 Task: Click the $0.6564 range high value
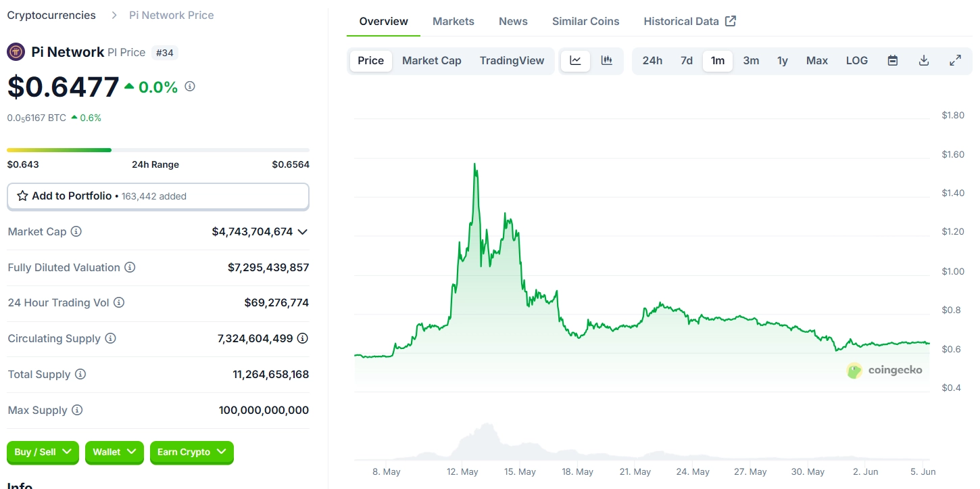pos(291,164)
